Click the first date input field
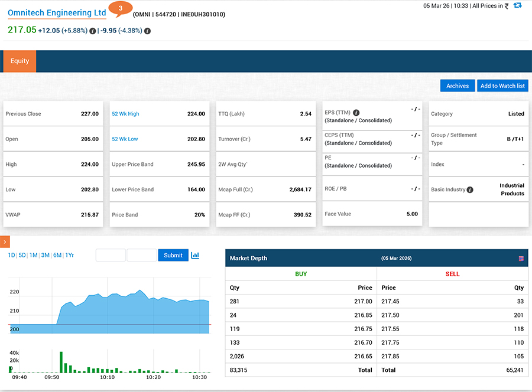The width and height of the screenshot is (532, 392). (111, 255)
